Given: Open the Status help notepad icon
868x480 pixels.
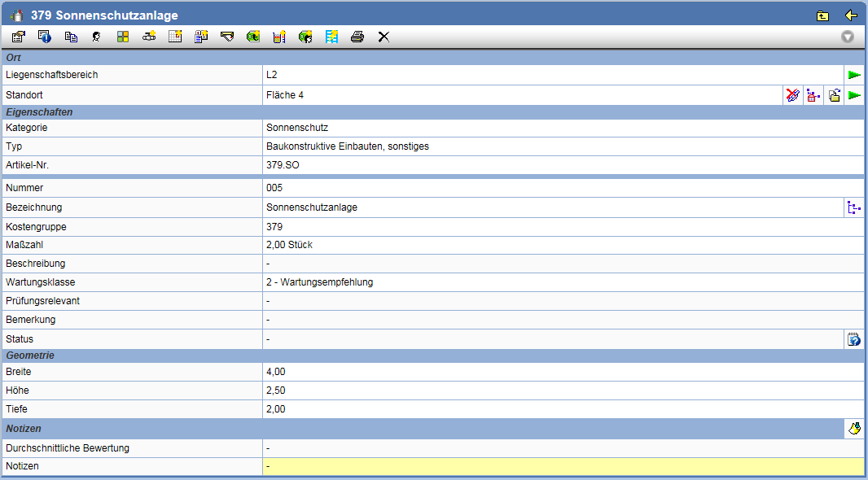Looking at the screenshot, I should tap(854, 339).
